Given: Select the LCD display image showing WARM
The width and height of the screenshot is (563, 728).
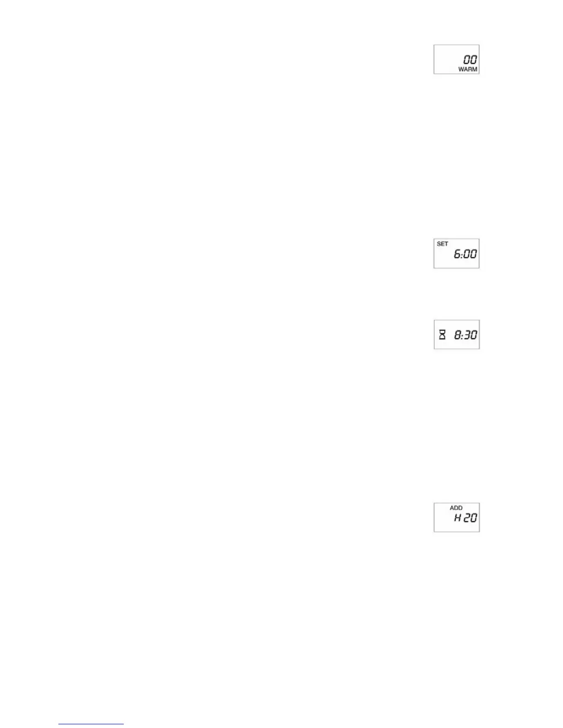Looking at the screenshot, I should point(457,59).
